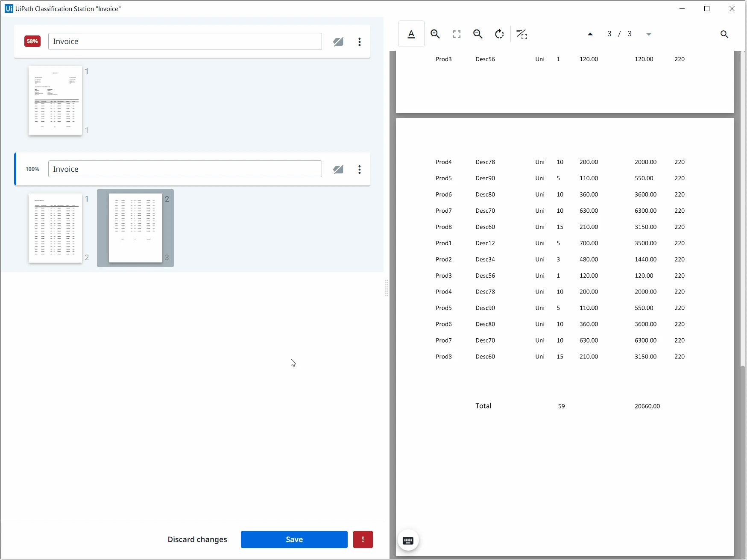This screenshot has height=560, width=747.
Task: Click 'Prod2' in the document table
Action: [x=444, y=259]
